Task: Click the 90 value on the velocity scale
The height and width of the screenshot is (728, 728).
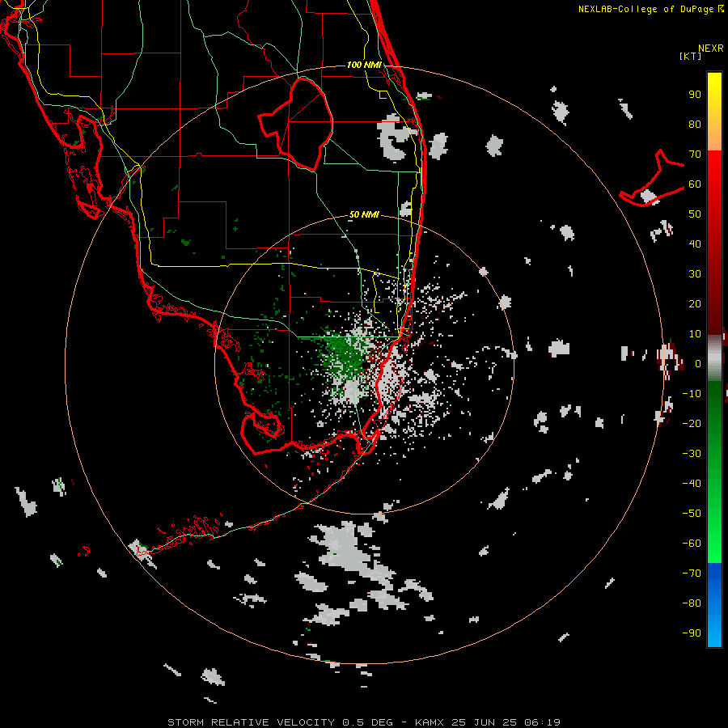Action: [695, 95]
